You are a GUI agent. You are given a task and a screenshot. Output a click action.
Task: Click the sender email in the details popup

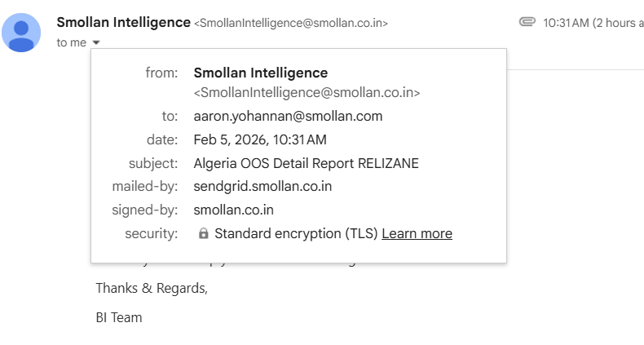tap(307, 93)
